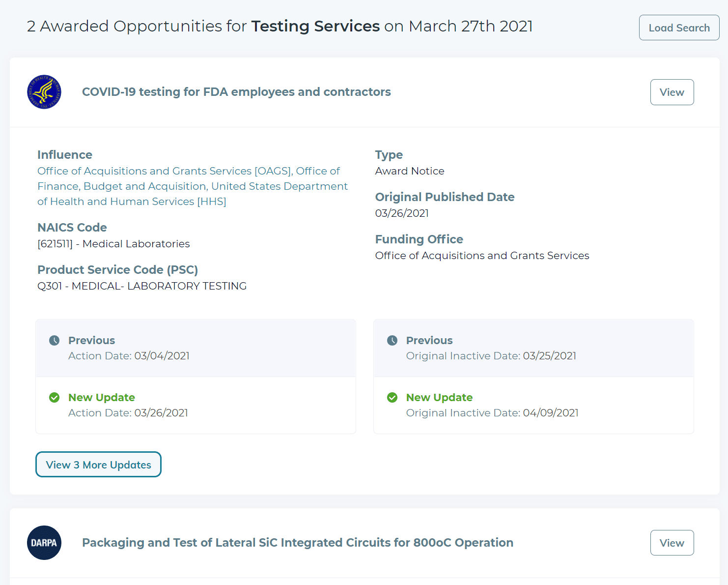View the COVID-19 testing opportunity
The width and height of the screenshot is (728, 585).
click(x=672, y=92)
